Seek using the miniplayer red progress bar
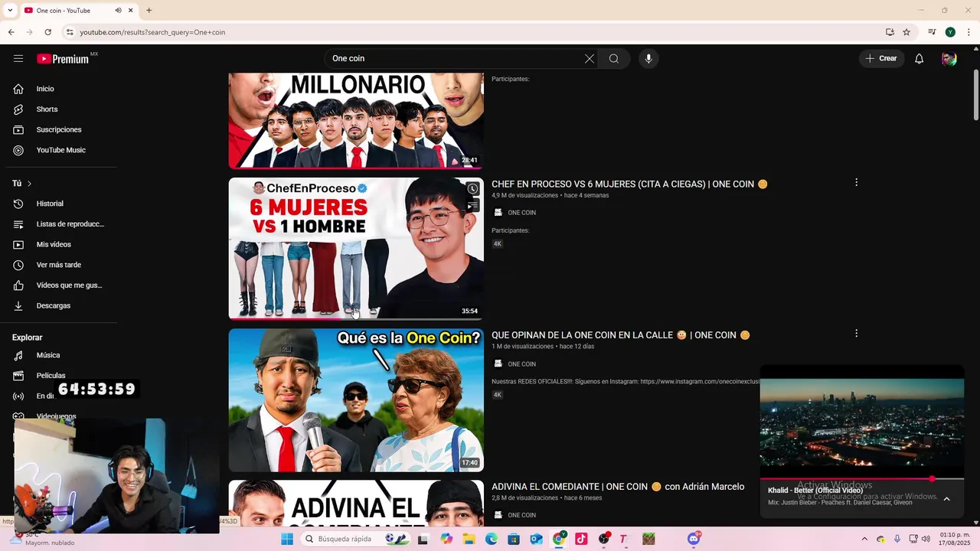Image resolution: width=980 pixels, height=551 pixels. pos(861,479)
